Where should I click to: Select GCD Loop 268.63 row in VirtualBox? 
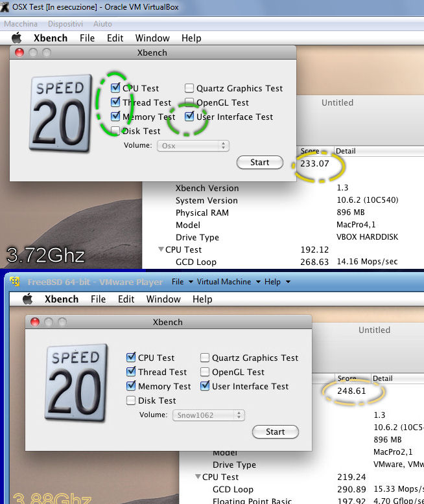pyautogui.click(x=283, y=262)
